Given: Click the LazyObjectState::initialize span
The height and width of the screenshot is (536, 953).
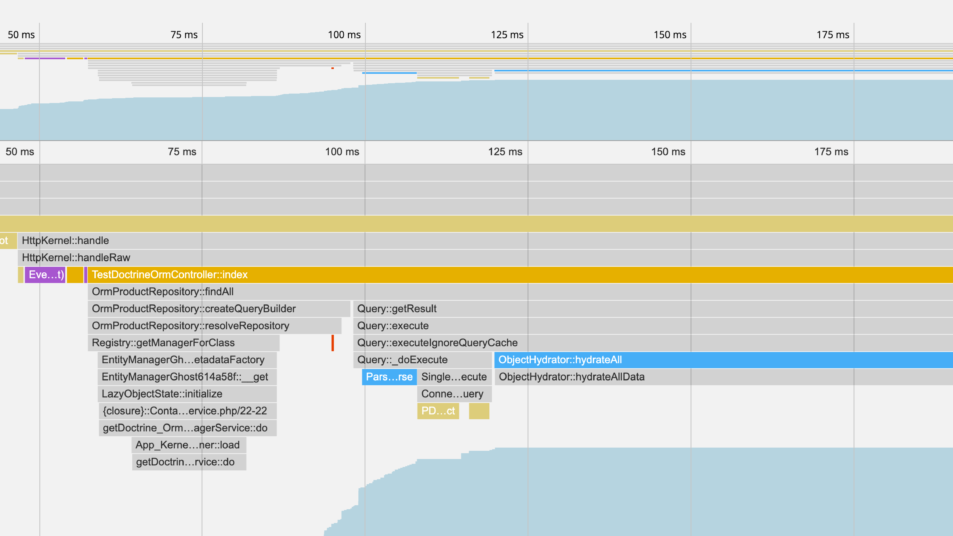Looking at the screenshot, I should click(162, 394).
